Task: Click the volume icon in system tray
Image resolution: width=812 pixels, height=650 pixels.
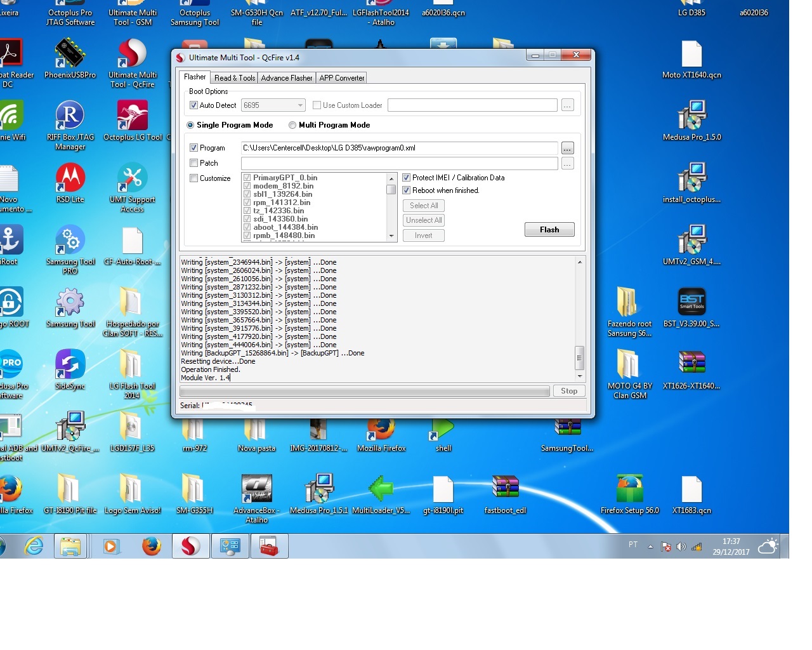Action: (x=681, y=547)
